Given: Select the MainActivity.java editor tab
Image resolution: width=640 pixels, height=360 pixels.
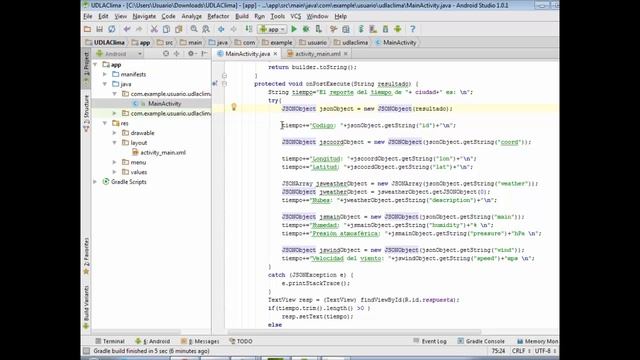Looking at the screenshot, I should (x=247, y=53).
